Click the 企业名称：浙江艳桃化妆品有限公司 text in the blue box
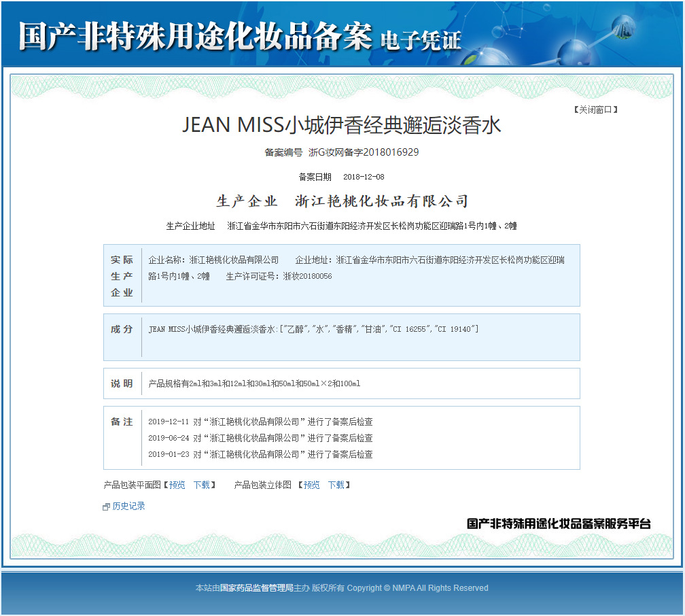Screen dimensions: 685x616 coord(213,260)
